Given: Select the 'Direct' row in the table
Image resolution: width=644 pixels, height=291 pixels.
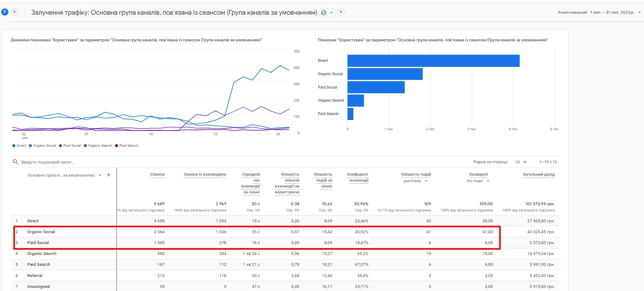Looking at the screenshot, I should coord(285,221).
